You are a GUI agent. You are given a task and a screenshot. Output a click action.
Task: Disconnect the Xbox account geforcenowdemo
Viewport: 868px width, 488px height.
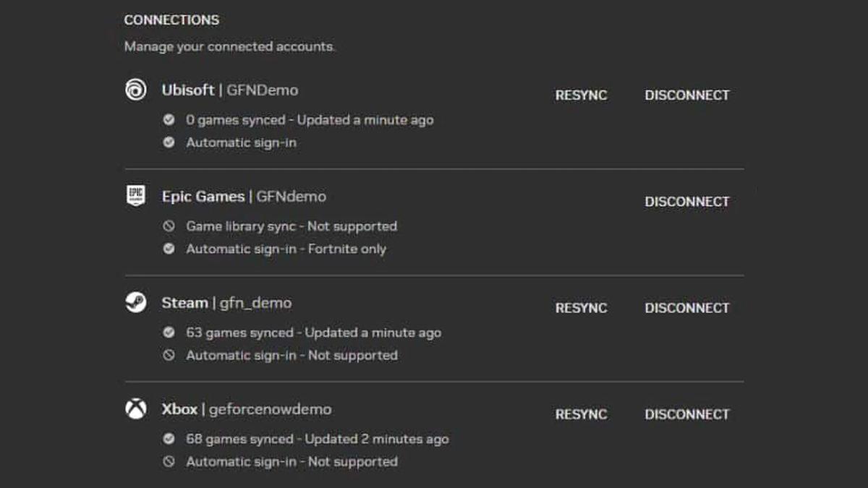pos(686,414)
